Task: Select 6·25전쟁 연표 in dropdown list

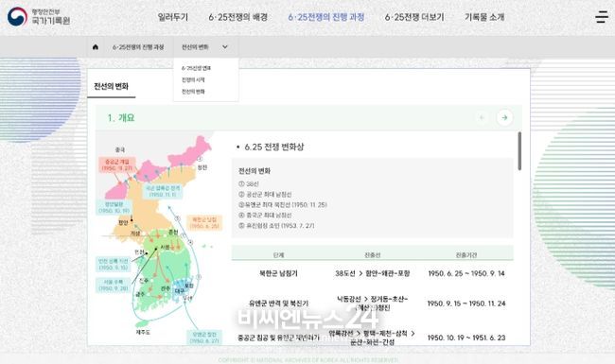Action: point(196,68)
